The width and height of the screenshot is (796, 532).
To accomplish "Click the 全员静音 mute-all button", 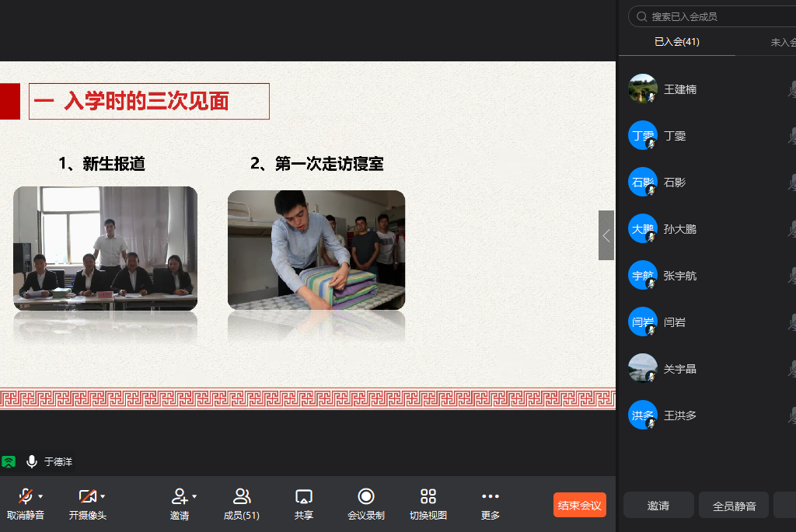I will tap(734, 506).
